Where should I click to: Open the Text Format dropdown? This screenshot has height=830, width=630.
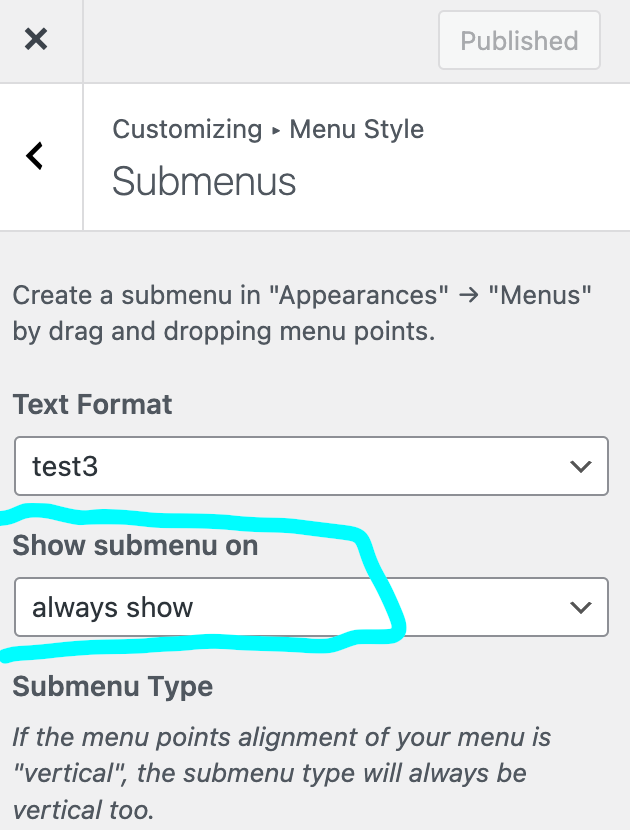311,465
